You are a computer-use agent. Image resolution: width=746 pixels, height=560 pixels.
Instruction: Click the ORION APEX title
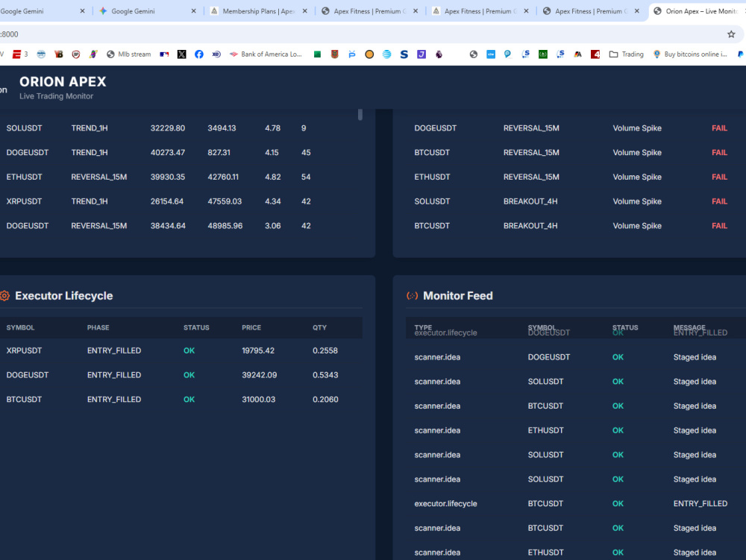(x=63, y=82)
